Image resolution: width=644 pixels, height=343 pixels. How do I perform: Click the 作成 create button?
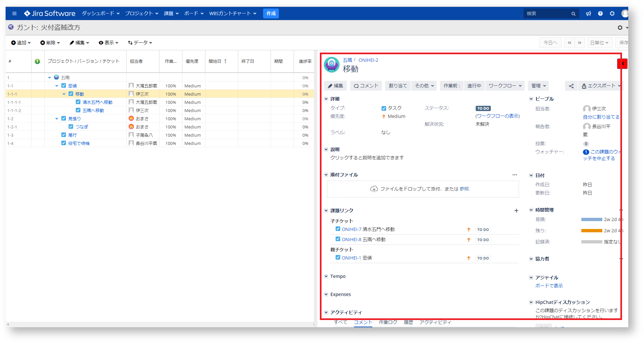pos(271,13)
